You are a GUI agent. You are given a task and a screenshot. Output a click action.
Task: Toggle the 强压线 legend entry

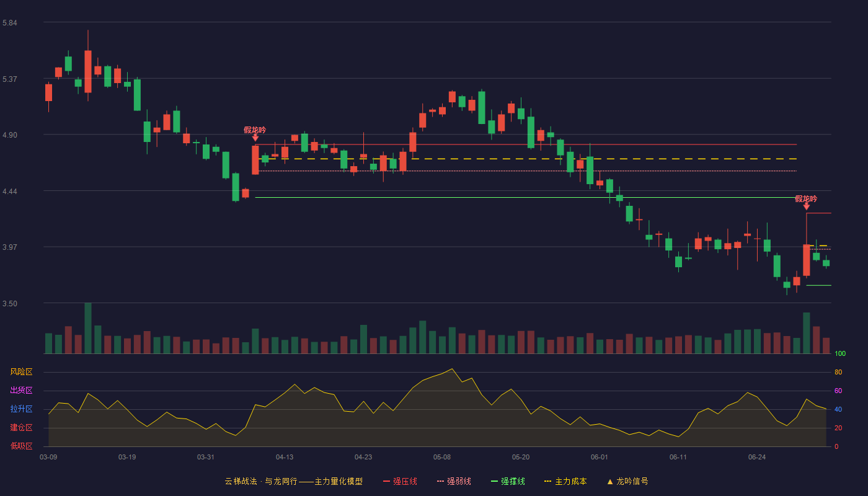click(400, 481)
